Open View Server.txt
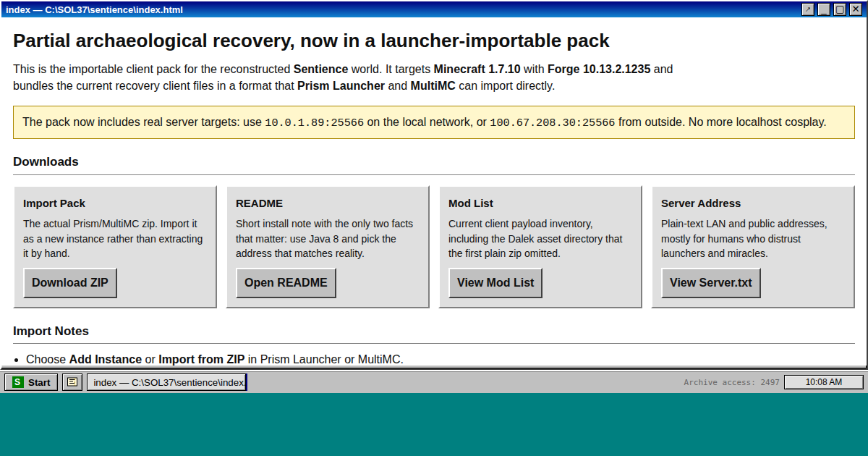Screen dimensions: 868x456 pos(710,283)
